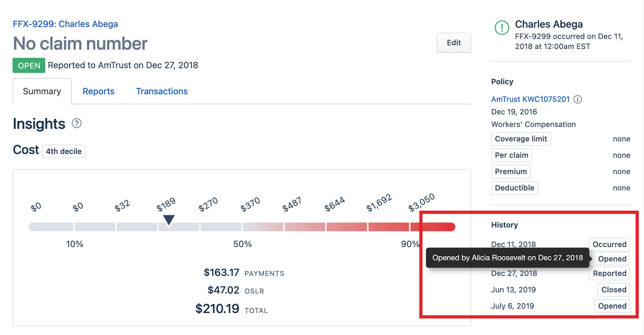Click the Per claim label
The width and height of the screenshot is (644, 335).
tap(512, 155)
